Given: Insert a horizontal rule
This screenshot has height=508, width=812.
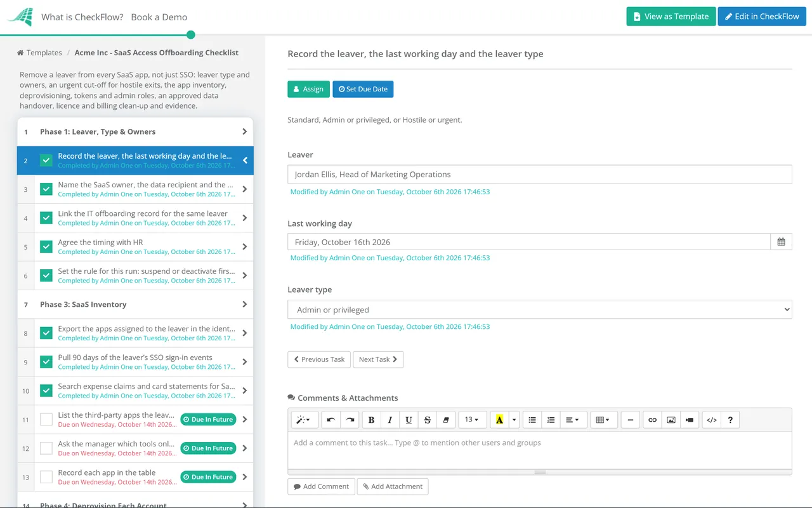Looking at the screenshot, I should click(630, 420).
